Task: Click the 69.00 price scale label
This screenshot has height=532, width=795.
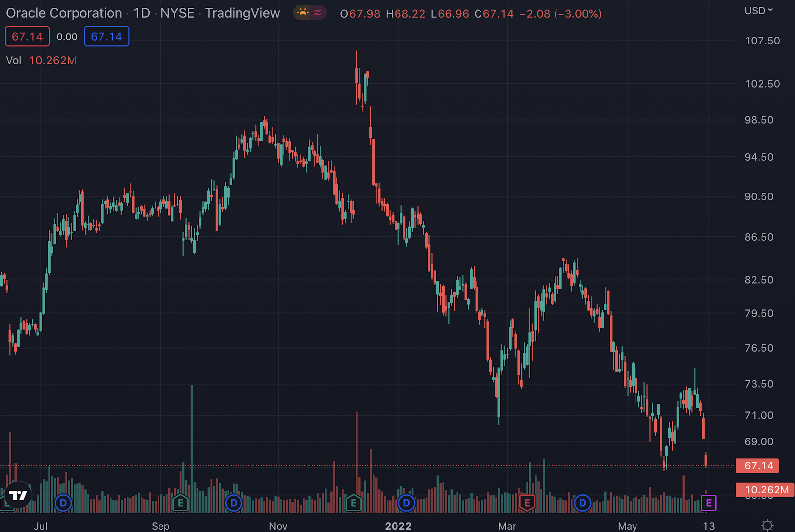Action: pos(759,441)
